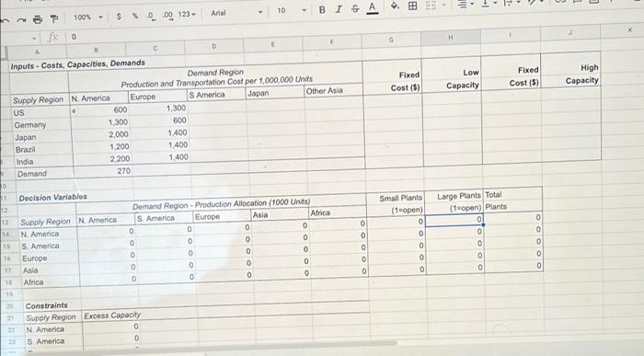This screenshot has height=356, width=644.
Task: Click the 'Africa' allocation column heading
Action: pyautogui.click(x=320, y=212)
